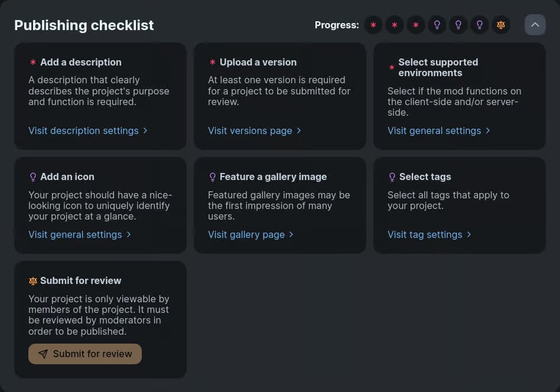The image size is (560, 392).
Task: Click the asterisk next to Select supported environments
Action: click(x=392, y=68)
